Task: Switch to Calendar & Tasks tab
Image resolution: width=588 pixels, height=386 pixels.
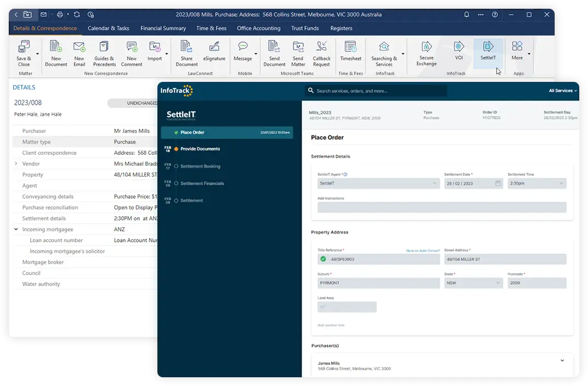Action: pyautogui.click(x=108, y=28)
